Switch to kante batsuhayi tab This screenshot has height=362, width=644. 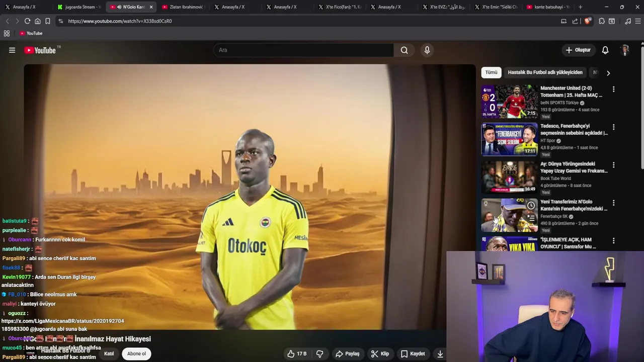[x=548, y=7]
